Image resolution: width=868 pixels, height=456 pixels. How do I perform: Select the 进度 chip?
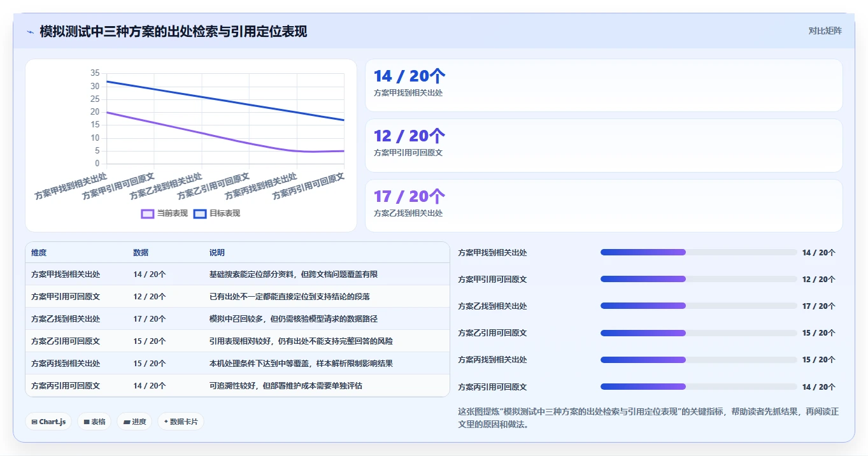134,422
